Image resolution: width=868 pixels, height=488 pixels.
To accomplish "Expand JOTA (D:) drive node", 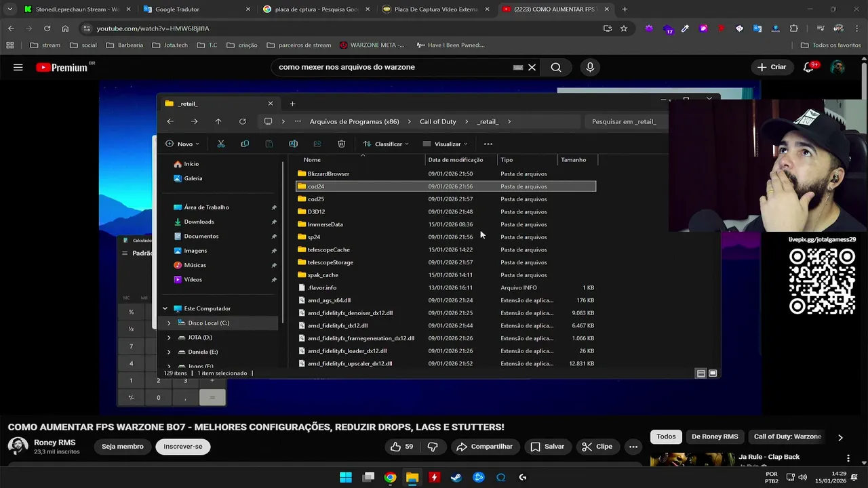I will [x=169, y=338].
